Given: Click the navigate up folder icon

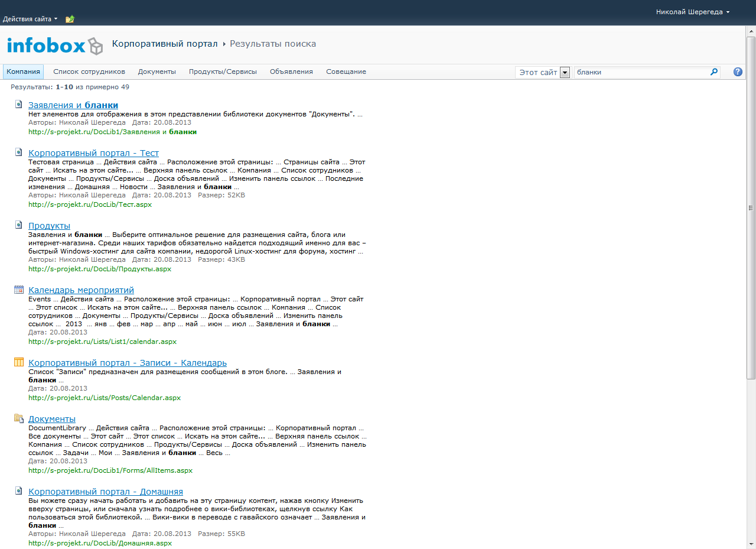Looking at the screenshot, I should pos(70,19).
